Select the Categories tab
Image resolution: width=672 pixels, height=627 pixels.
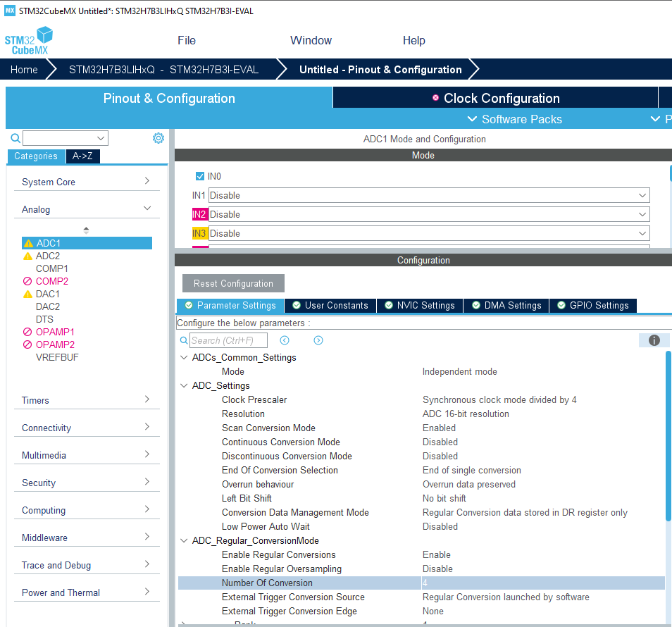click(x=36, y=156)
